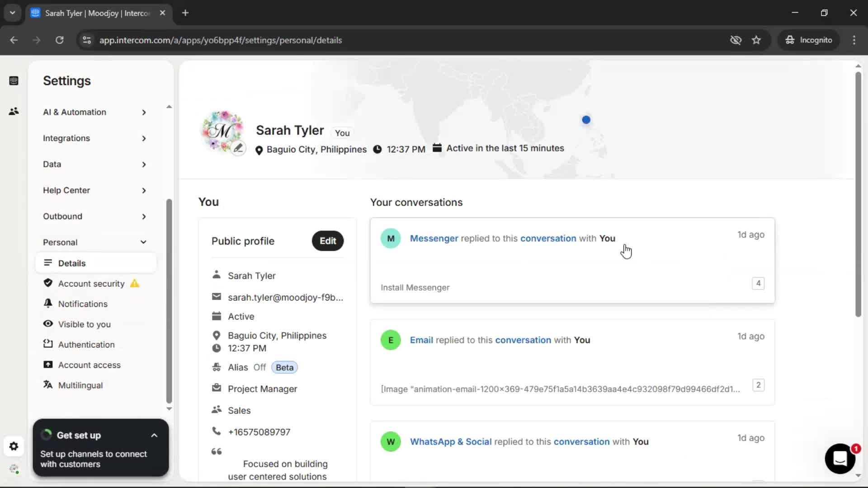Click the Beta badge next to Alias
Image resolution: width=868 pixels, height=488 pixels.
[x=285, y=367]
